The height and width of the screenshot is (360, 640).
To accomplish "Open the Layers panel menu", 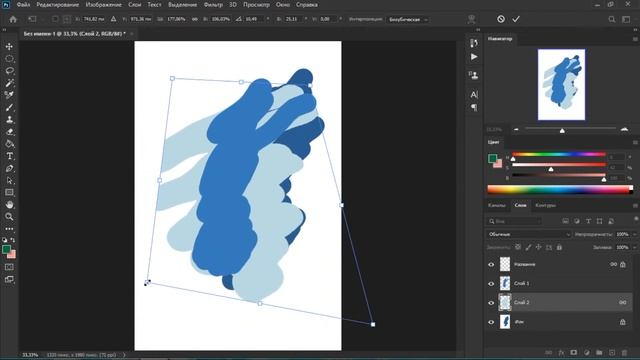I will (x=635, y=206).
